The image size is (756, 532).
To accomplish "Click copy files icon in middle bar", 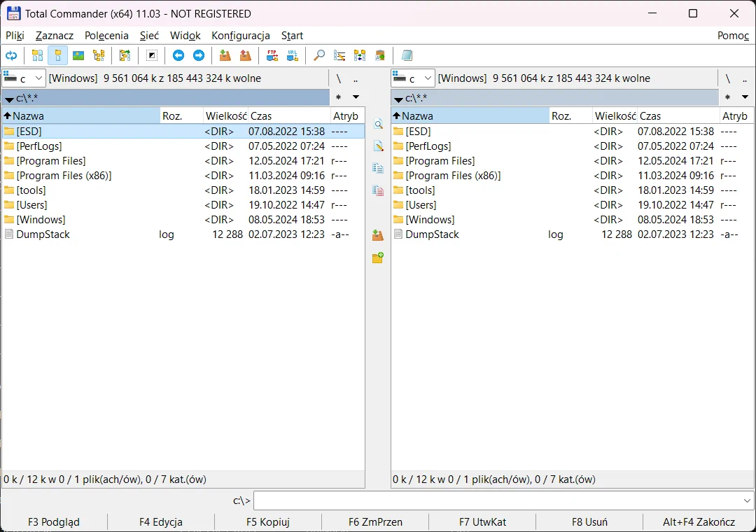I will pyautogui.click(x=378, y=168).
